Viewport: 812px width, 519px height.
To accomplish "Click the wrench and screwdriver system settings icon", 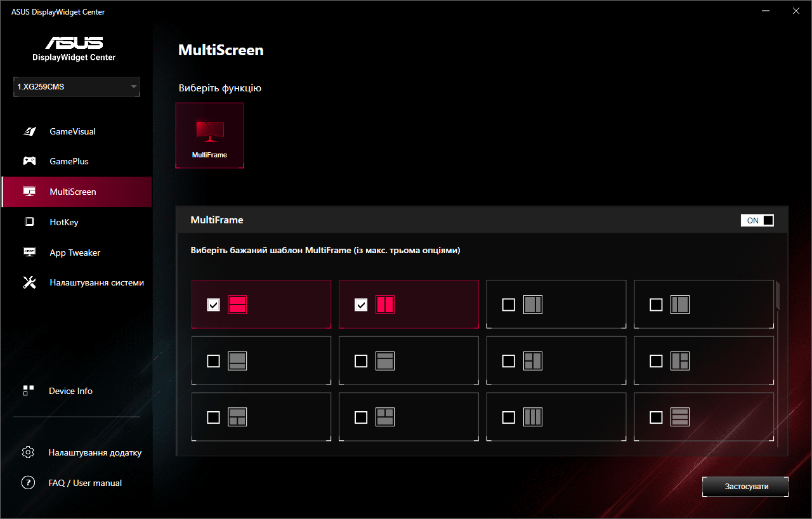I will (29, 282).
